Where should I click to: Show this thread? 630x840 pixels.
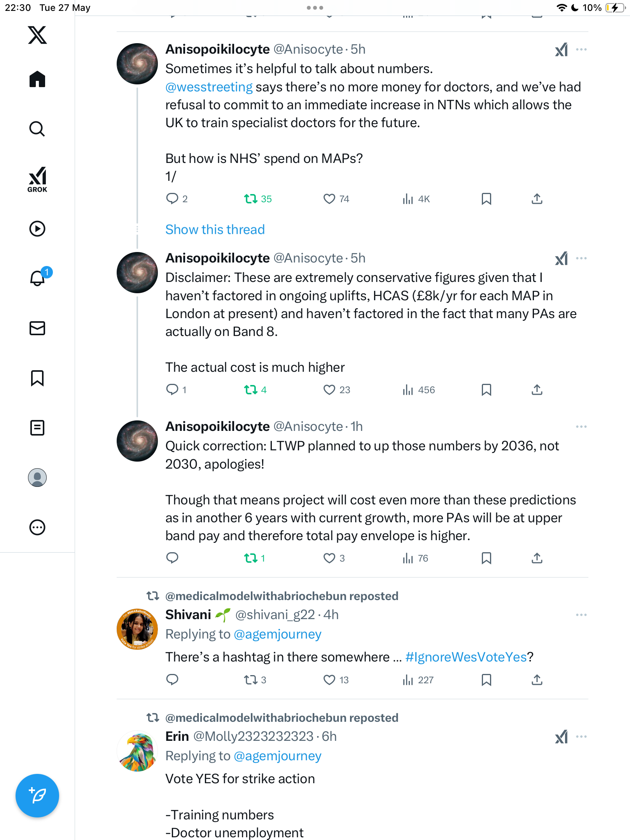pos(215,229)
